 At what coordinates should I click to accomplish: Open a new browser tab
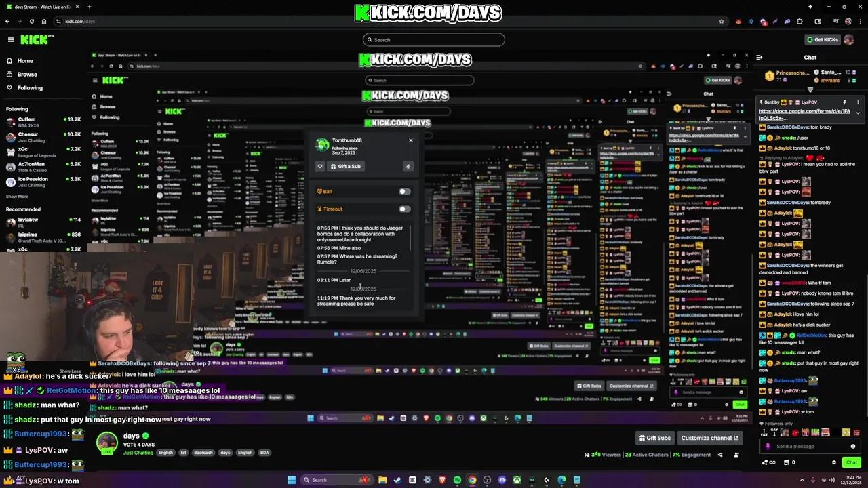click(90, 7)
